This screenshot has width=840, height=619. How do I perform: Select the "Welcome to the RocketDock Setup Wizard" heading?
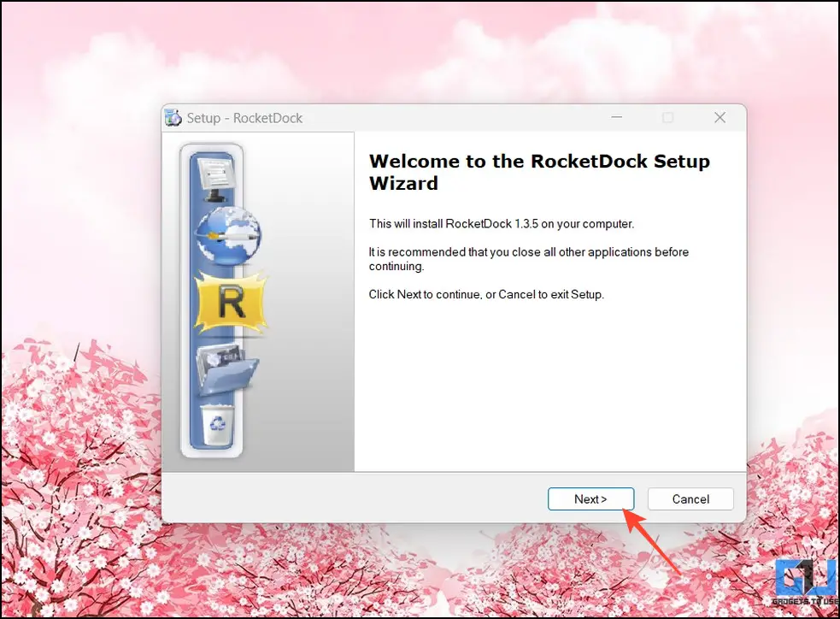(x=539, y=172)
